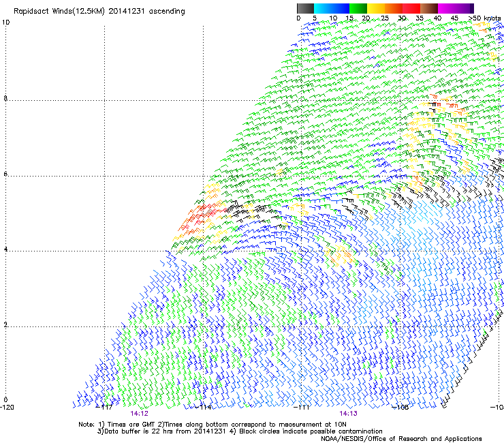Pick the red 30-35 knots legend swatch
Image resolution: width=504 pixels, height=443 pixels.
tap(411, 8)
